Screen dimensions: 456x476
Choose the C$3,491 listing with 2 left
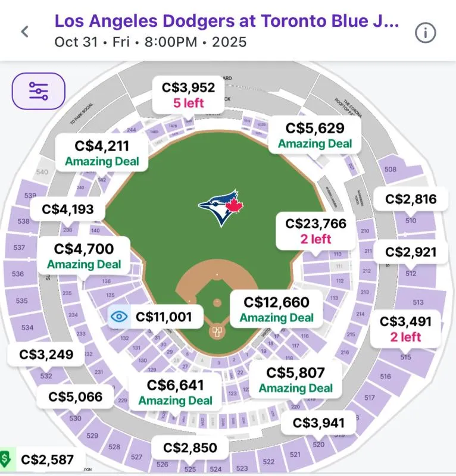405,329
